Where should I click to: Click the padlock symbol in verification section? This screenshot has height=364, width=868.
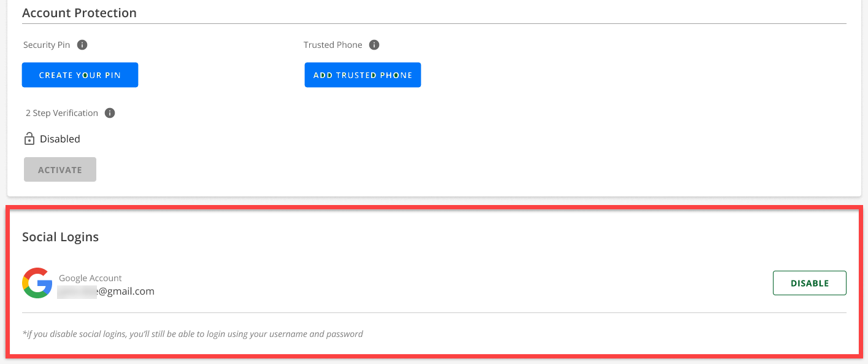click(x=29, y=138)
